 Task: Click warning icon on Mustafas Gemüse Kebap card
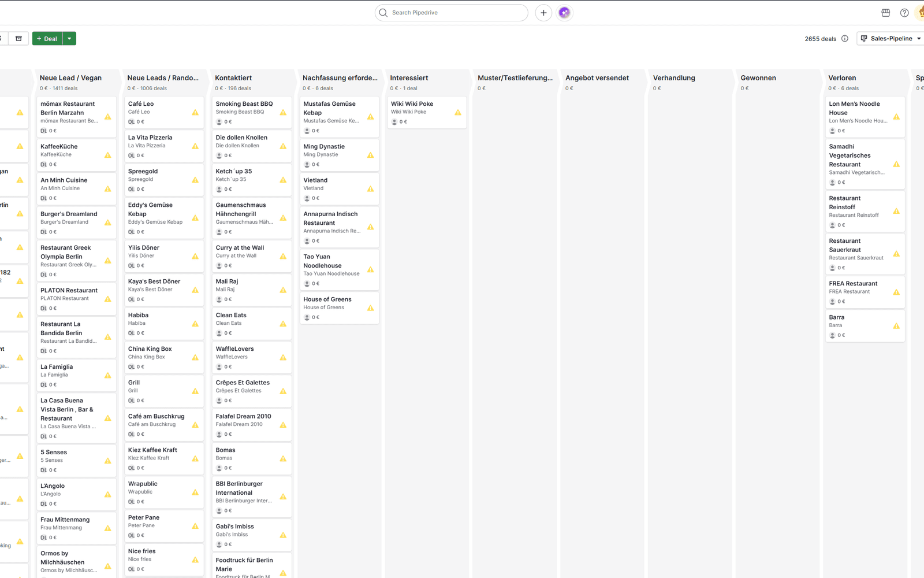click(371, 117)
